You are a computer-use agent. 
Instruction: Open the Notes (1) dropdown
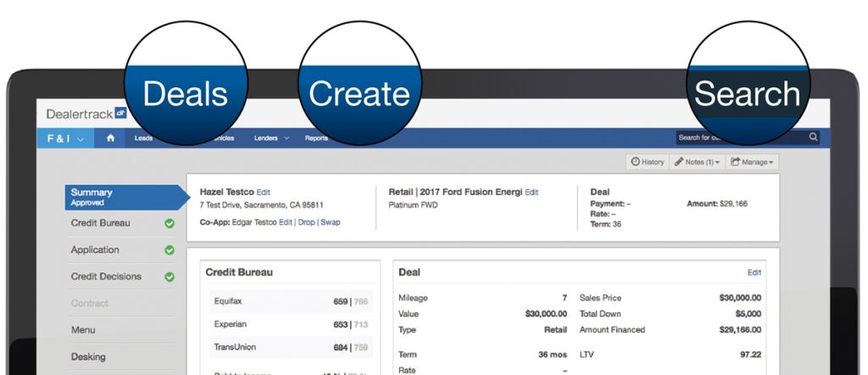(x=697, y=162)
